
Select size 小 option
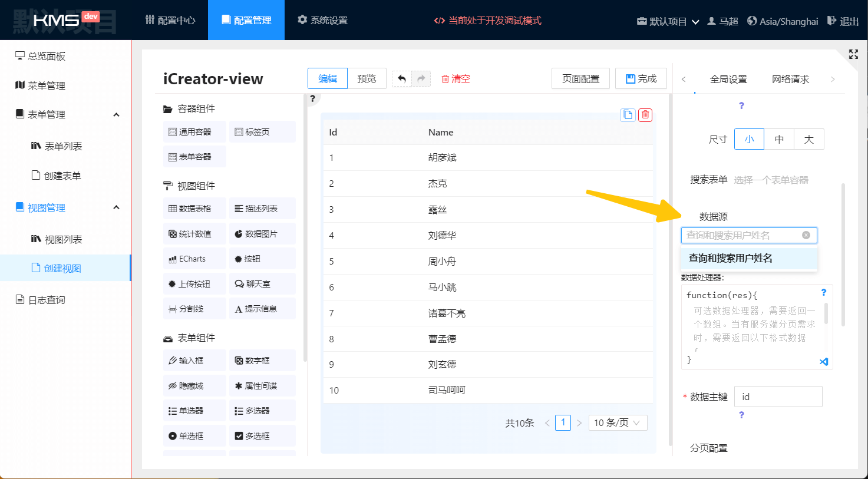[749, 139]
